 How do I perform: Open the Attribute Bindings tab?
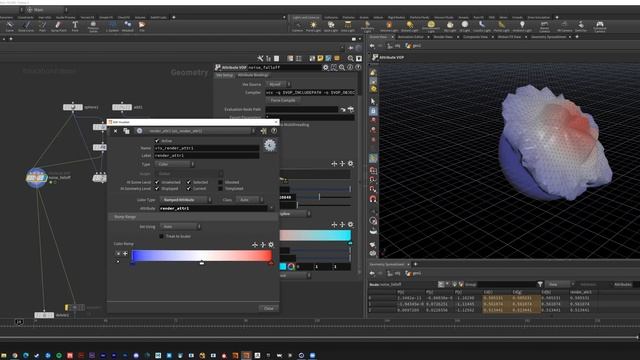coord(253,75)
